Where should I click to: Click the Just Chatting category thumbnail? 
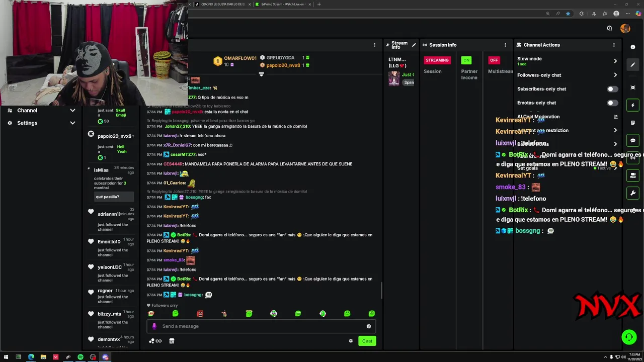click(x=394, y=78)
